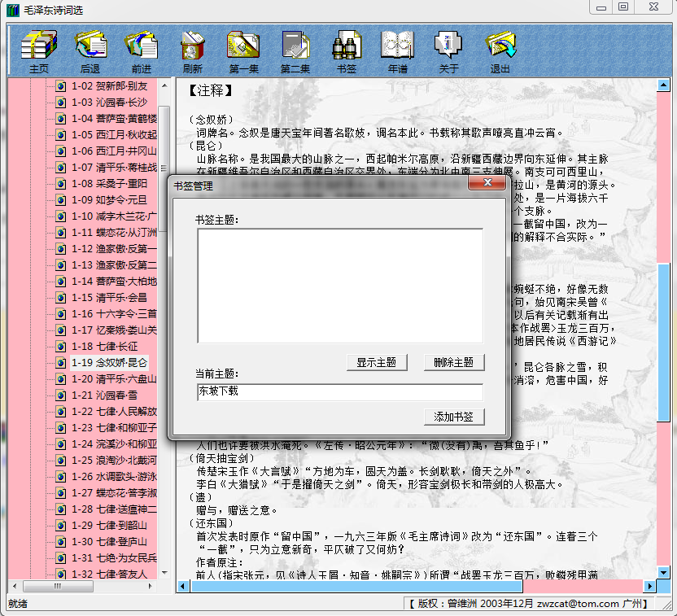The width and height of the screenshot is (677, 616).
Task: Open 书签 bookmarks binoculars icon
Action: coord(347,51)
